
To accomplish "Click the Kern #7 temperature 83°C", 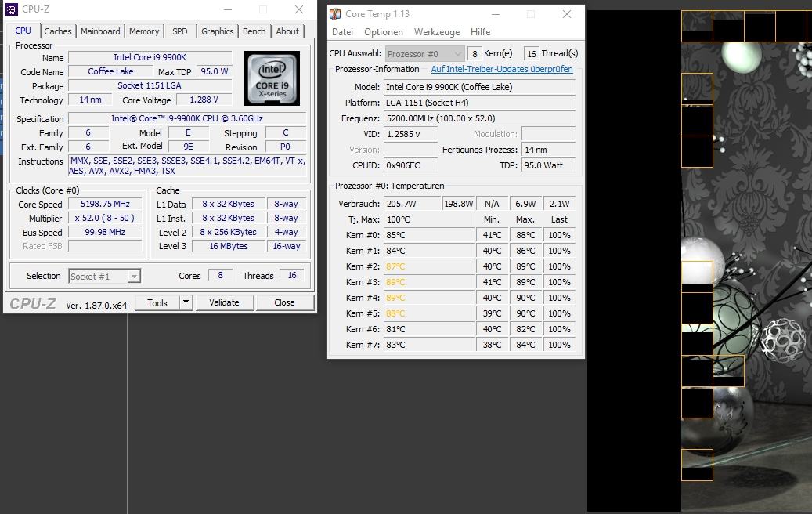I will pos(429,345).
